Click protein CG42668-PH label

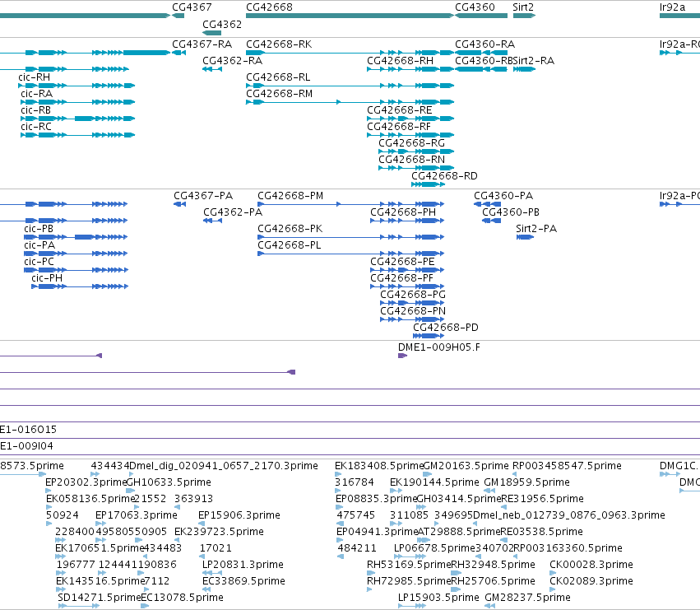403,212
